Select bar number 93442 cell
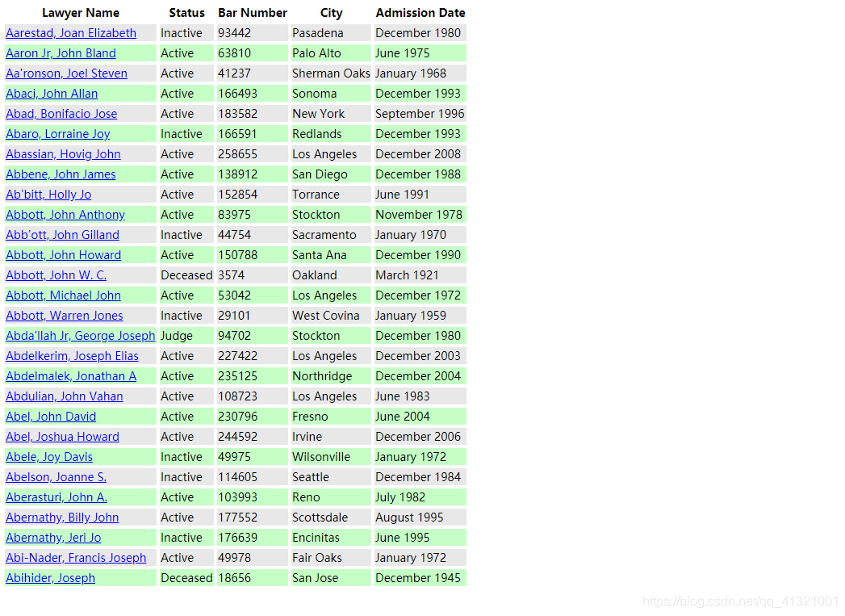845x616 pixels. [252, 33]
